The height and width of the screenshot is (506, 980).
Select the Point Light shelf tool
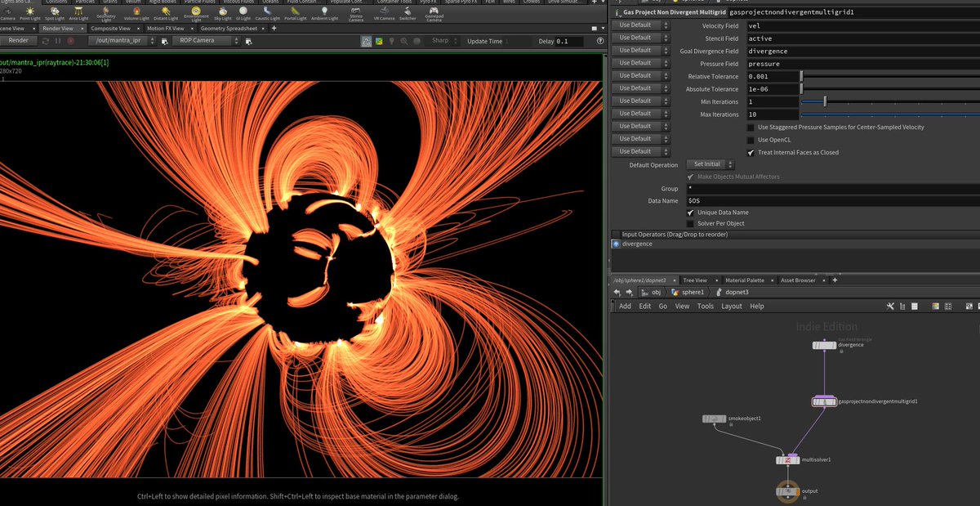tap(30, 13)
